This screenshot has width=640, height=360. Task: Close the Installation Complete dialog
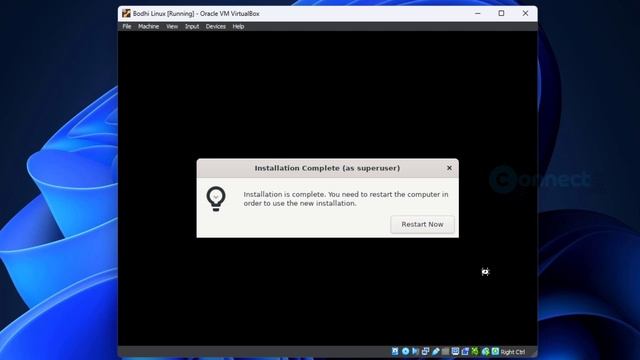[x=449, y=168]
